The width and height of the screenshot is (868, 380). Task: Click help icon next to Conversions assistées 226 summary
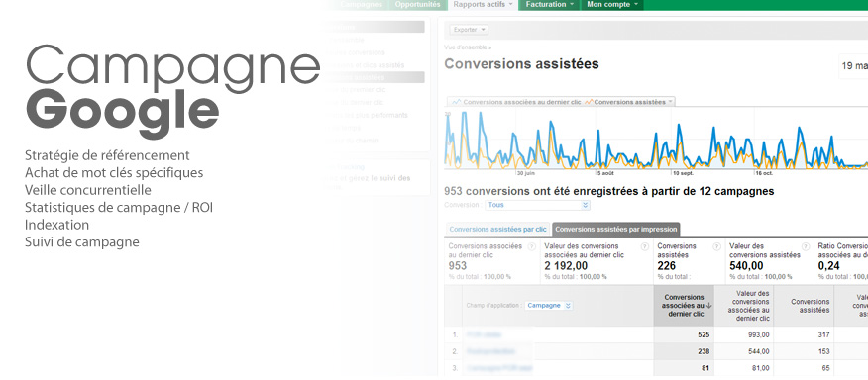click(716, 246)
